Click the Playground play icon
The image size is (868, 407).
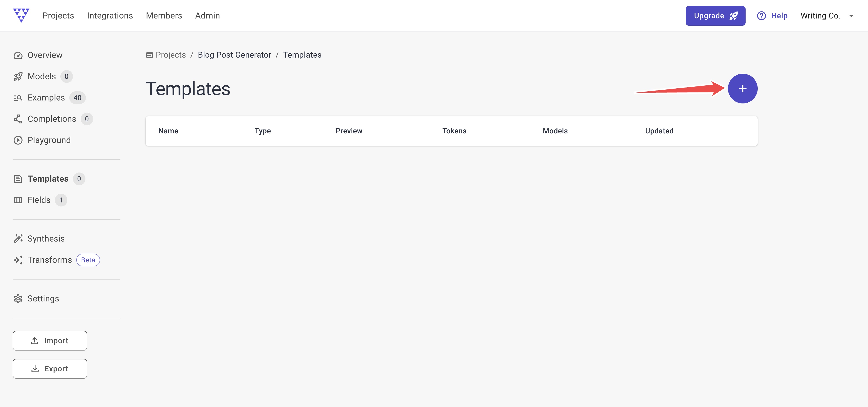(x=18, y=140)
